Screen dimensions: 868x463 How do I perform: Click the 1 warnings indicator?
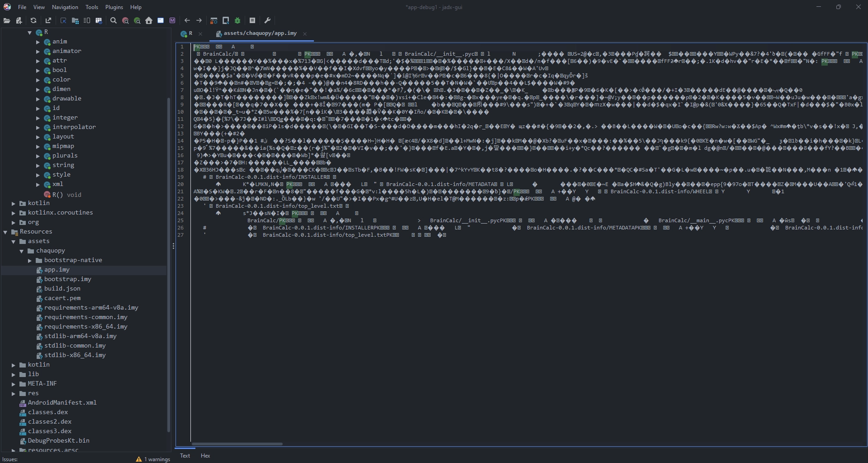pos(153,459)
